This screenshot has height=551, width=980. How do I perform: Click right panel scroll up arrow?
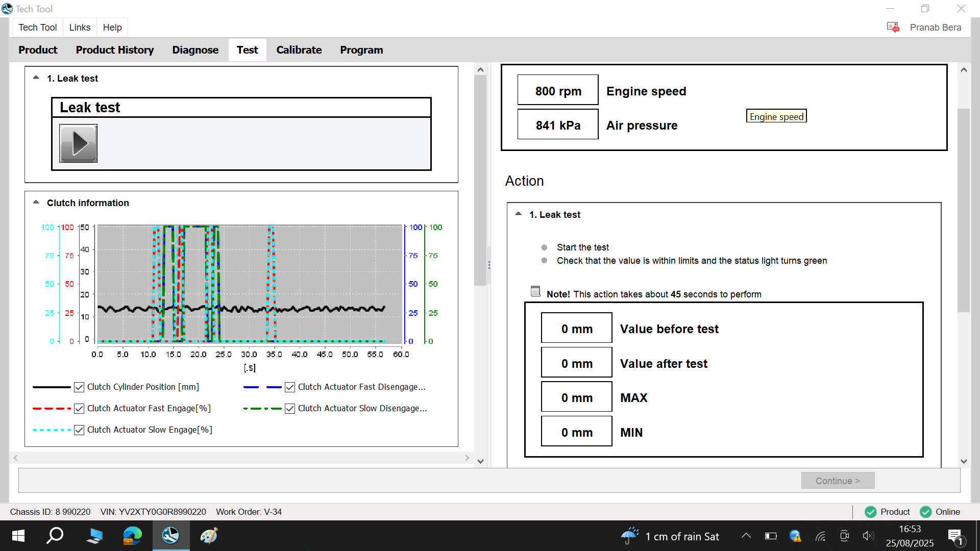click(964, 70)
